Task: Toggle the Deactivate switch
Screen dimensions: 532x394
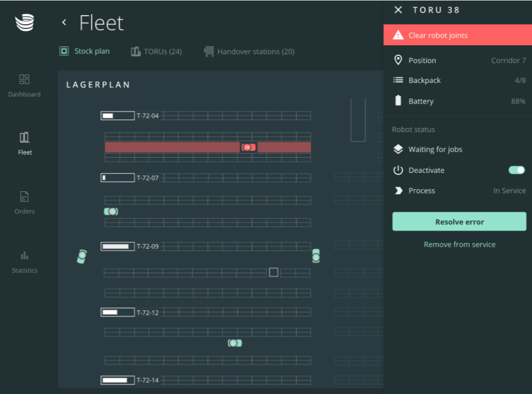Action: point(516,170)
